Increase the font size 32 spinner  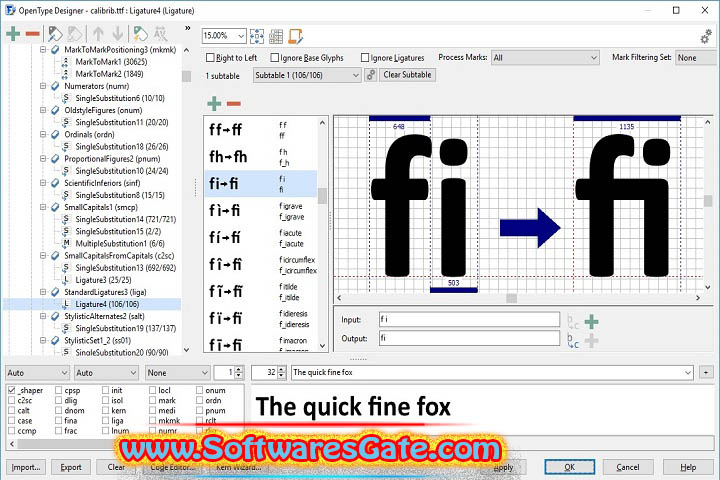[281, 369]
